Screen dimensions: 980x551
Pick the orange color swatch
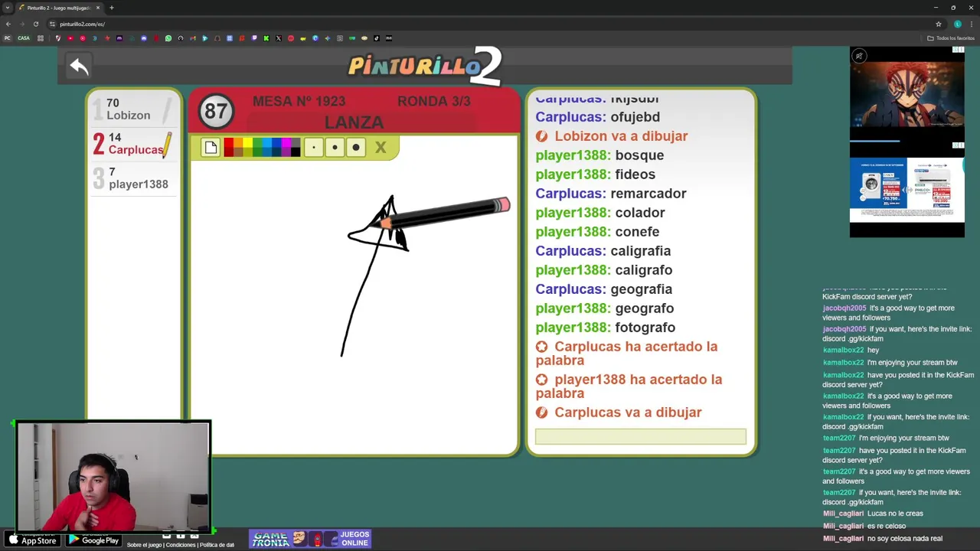[x=238, y=142]
